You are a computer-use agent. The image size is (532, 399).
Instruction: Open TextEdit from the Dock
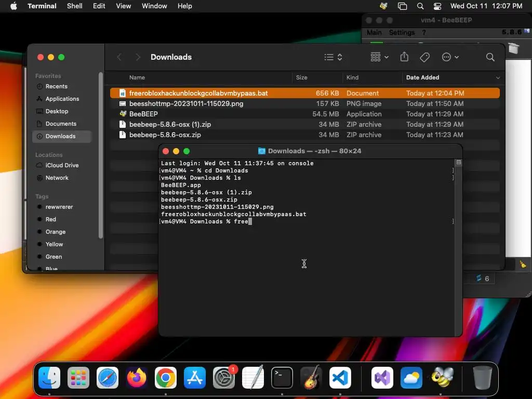click(x=253, y=378)
